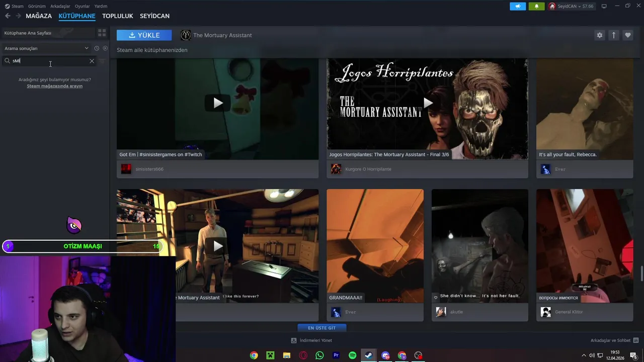Open İndirmeleri Yönet downloads manager

pyautogui.click(x=311, y=340)
